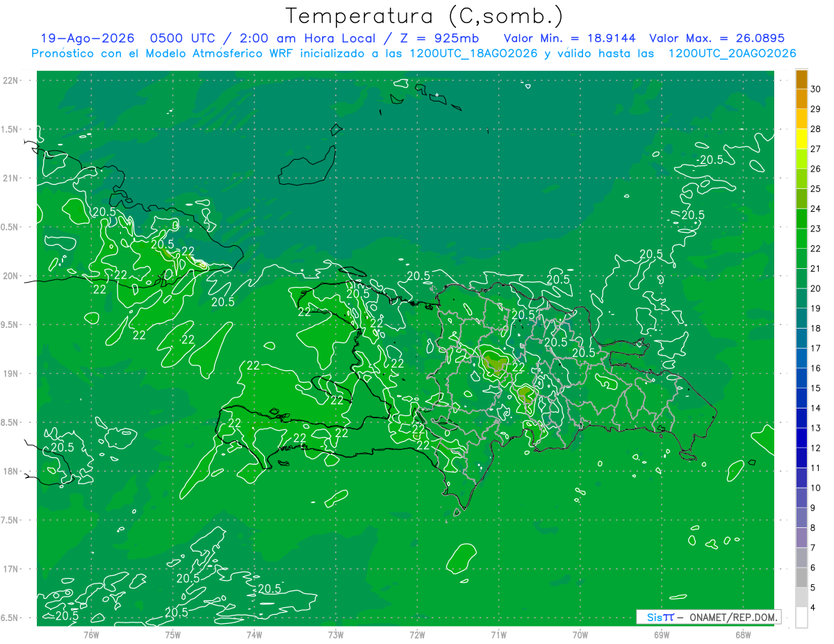The width and height of the screenshot is (834, 644).
Task: Click the gray legend swatch between 5 and 6
Action: 801,577
